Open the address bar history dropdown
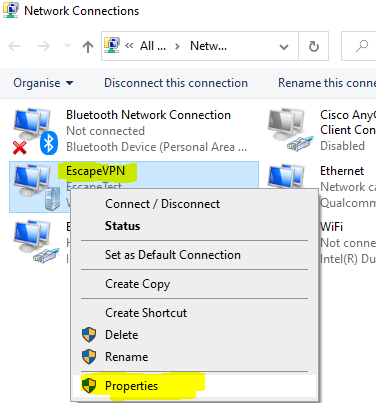Viewport: 376px width, 403px height. 284,47
